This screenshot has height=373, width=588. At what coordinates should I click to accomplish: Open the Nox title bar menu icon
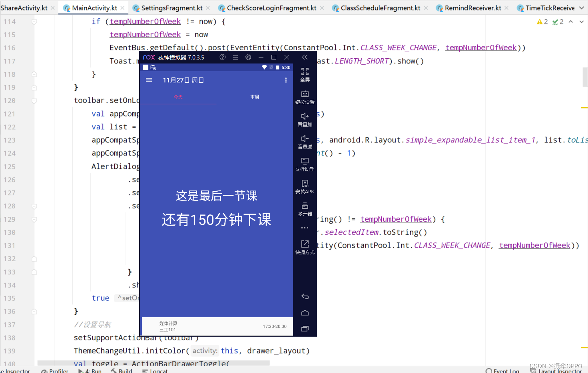[235, 57]
